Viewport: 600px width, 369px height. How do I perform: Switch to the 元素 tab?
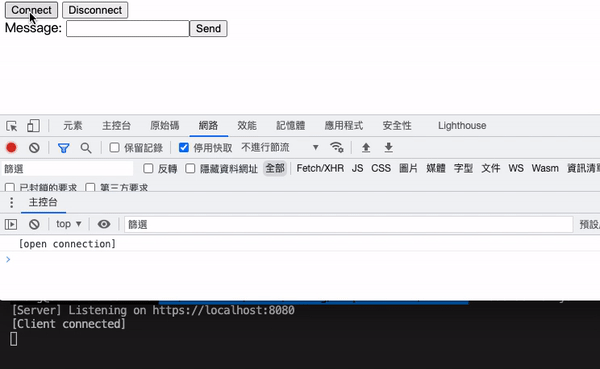tap(73, 126)
